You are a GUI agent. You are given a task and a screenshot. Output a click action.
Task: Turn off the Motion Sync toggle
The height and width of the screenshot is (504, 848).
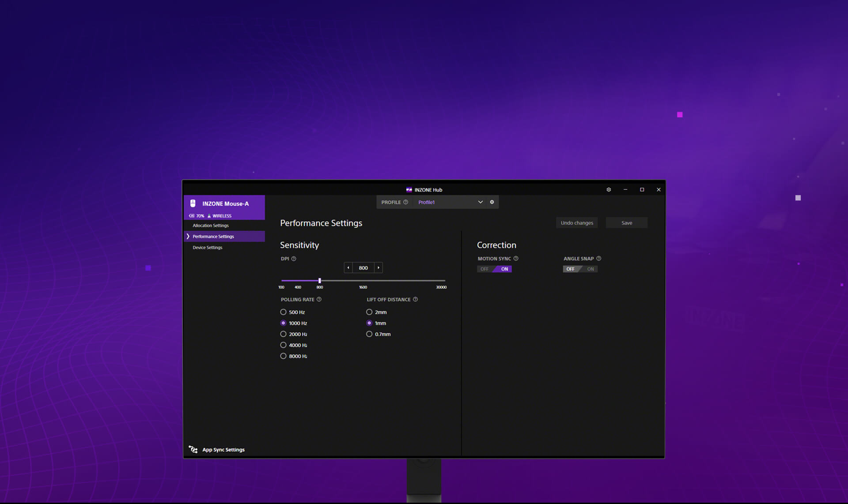coord(485,269)
